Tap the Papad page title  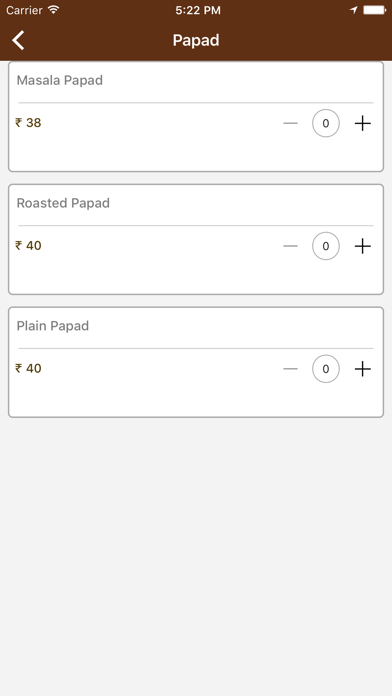[x=196, y=40]
